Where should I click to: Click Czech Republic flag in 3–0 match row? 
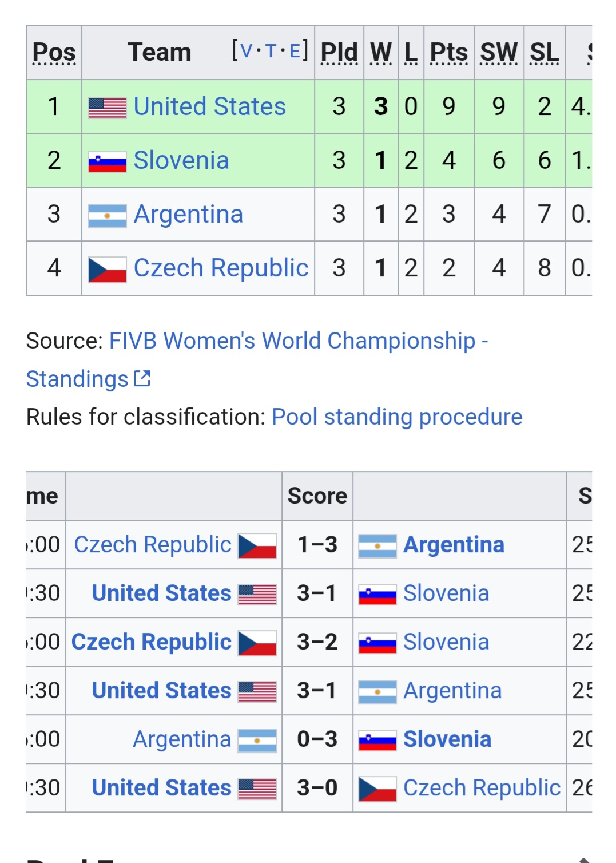pyautogui.click(x=377, y=789)
